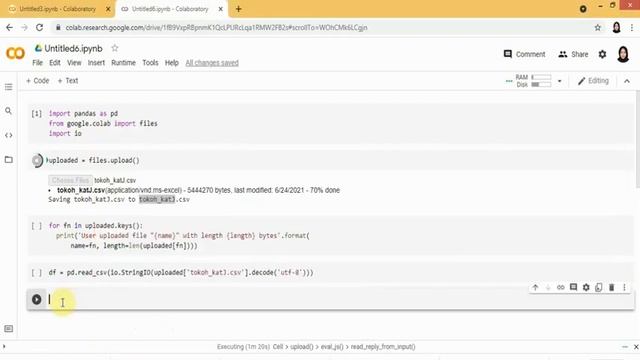This screenshot has width=640, height=360.
Task: Collapse the header with chevron up
Action: 627,81
